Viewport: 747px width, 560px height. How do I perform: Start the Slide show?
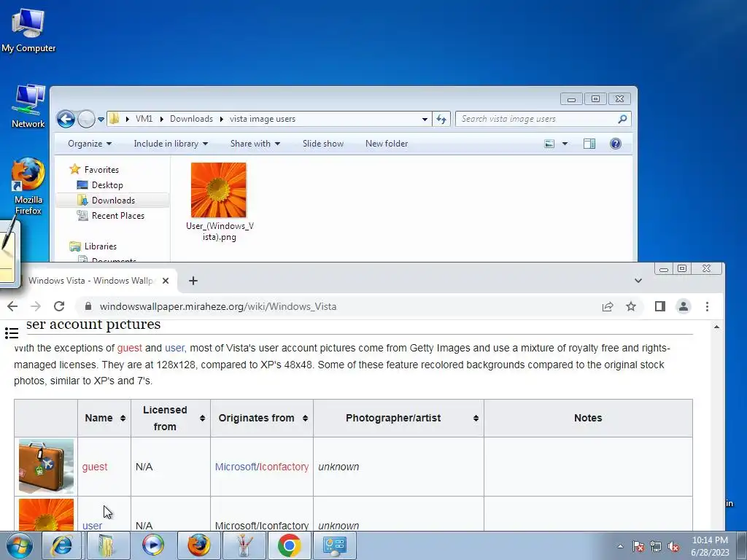click(x=323, y=144)
